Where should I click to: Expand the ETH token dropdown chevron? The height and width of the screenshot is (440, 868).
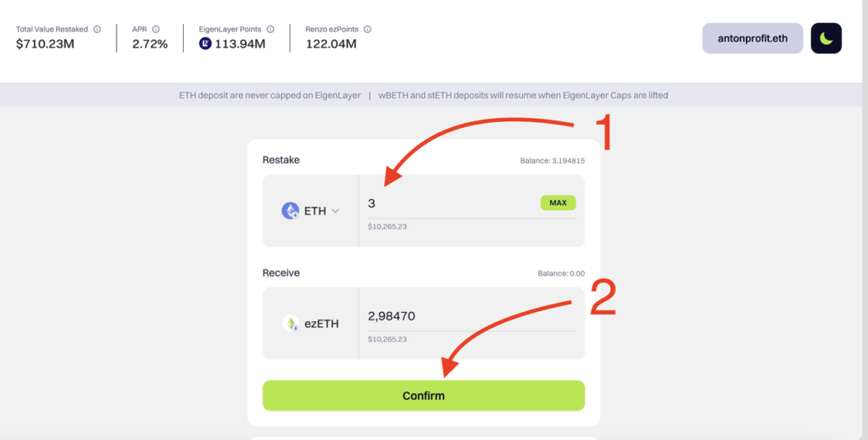(x=336, y=211)
